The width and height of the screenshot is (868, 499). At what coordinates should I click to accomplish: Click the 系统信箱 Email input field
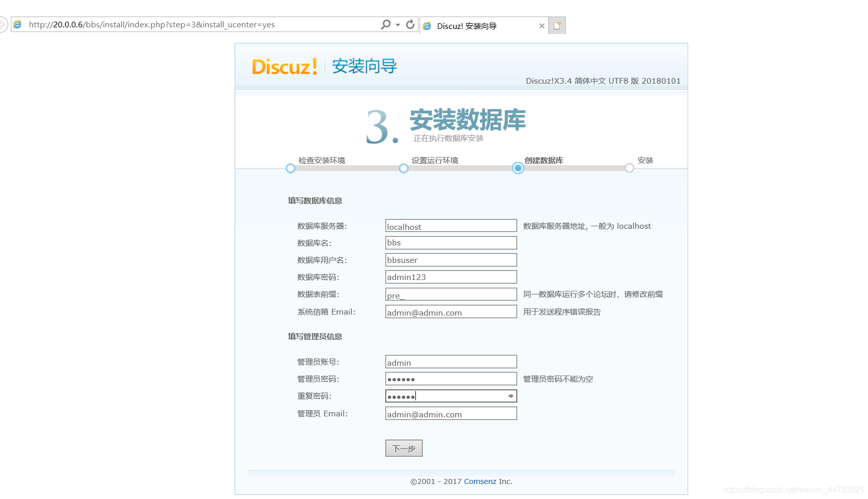pos(451,311)
